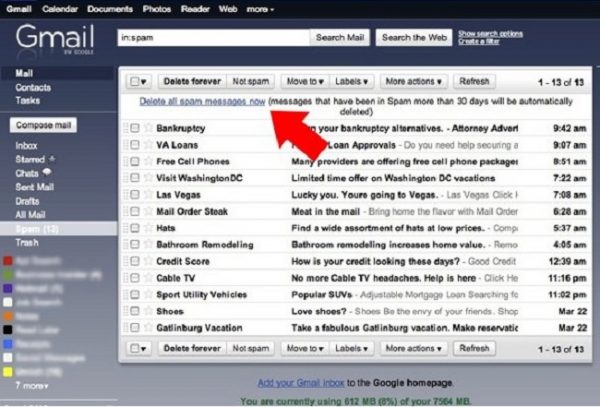Screen dimensions: 600x407
Task: Star the Gatlinburg Vacation message
Action: point(147,327)
